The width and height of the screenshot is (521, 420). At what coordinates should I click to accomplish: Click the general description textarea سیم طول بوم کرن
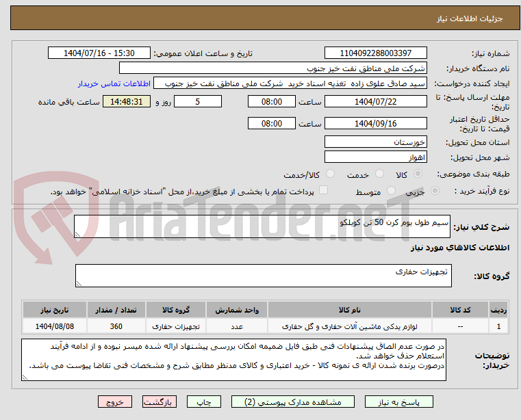tap(262, 226)
